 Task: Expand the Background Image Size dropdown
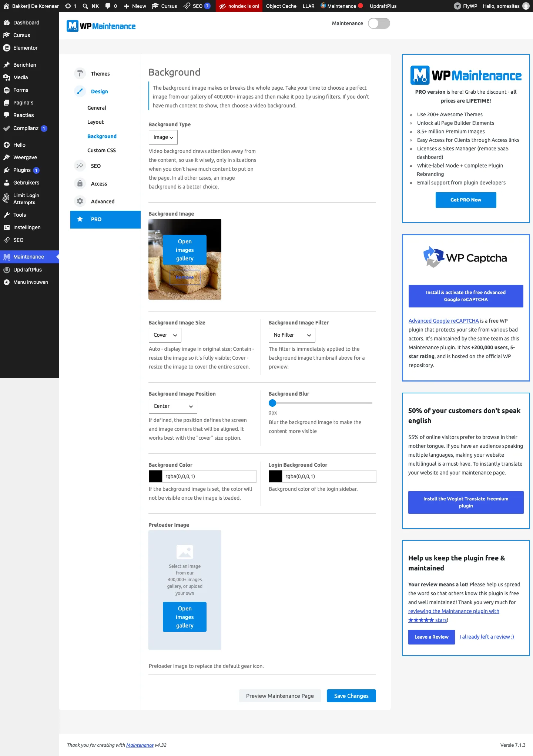point(165,335)
